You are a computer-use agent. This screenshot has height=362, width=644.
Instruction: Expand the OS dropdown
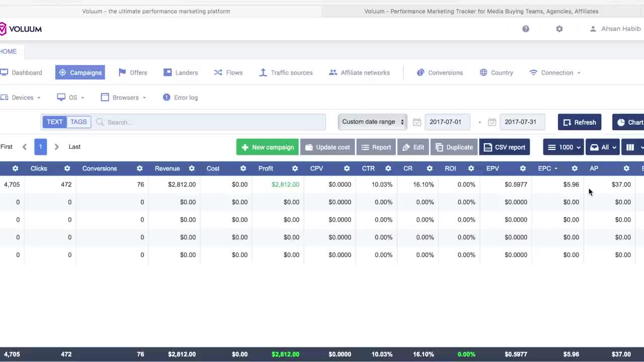point(70,98)
